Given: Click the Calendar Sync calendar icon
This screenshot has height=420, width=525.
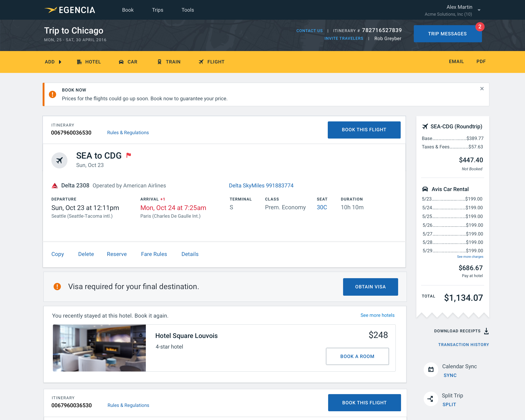Looking at the screenshot, I should coord(431,369).
